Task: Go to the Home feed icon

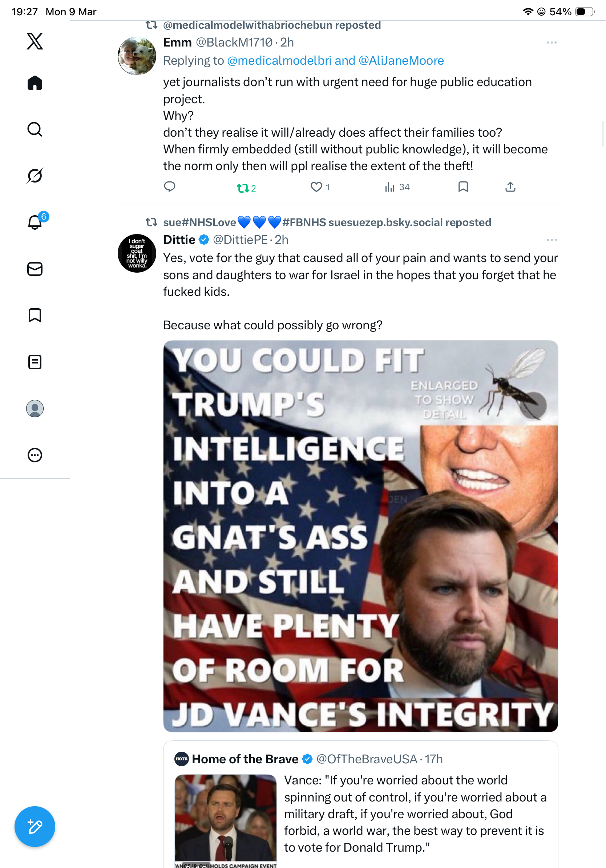Action: pyautogui.click(x=35, y=83)
